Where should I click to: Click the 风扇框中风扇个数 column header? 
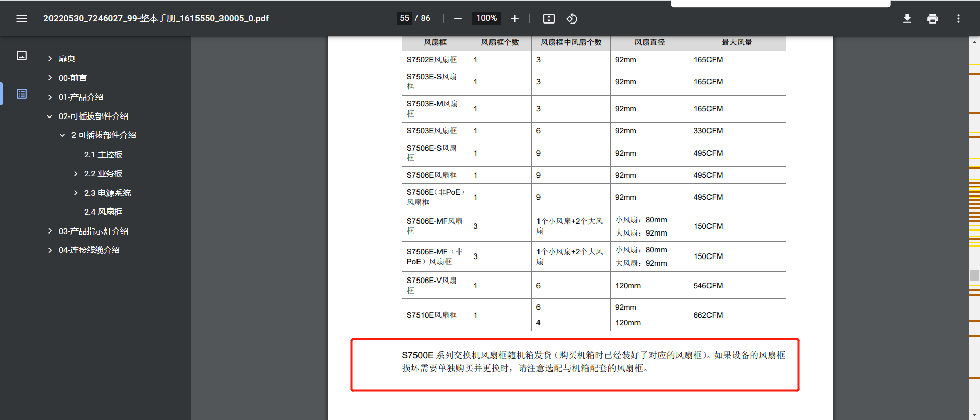[571, 42]
